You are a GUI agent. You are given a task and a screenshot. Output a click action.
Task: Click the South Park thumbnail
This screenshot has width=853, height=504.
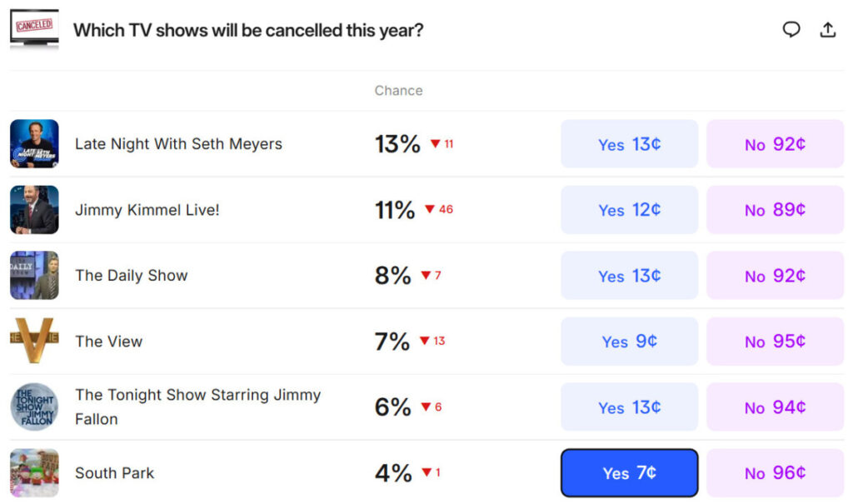pyautogui.click(x=34, y=473)
